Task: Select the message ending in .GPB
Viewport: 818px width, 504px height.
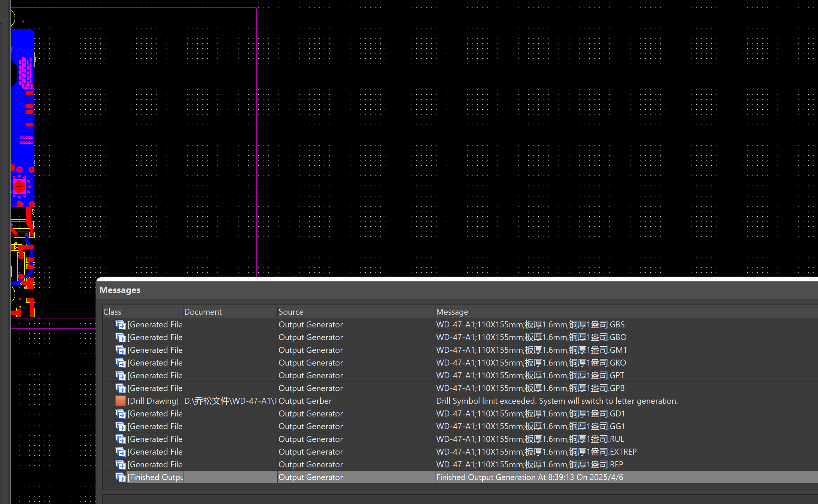Action: [x=530, y=388]
